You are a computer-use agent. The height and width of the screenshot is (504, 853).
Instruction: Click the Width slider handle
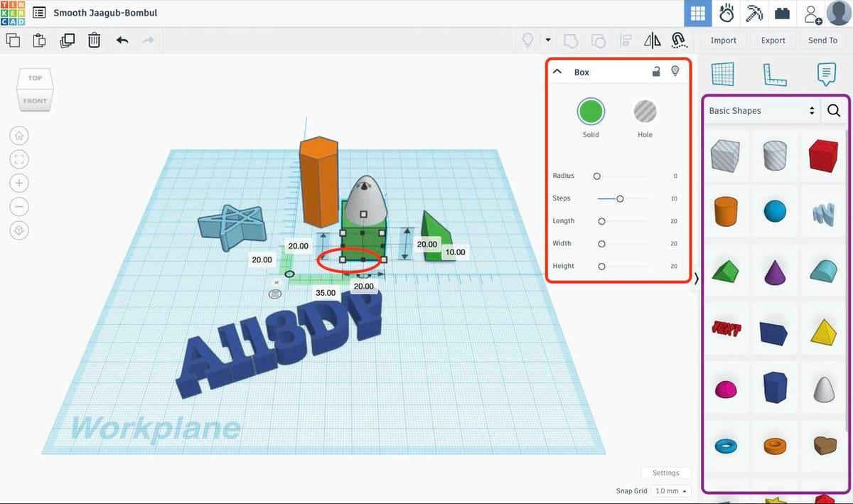click(x=601, y=244)
